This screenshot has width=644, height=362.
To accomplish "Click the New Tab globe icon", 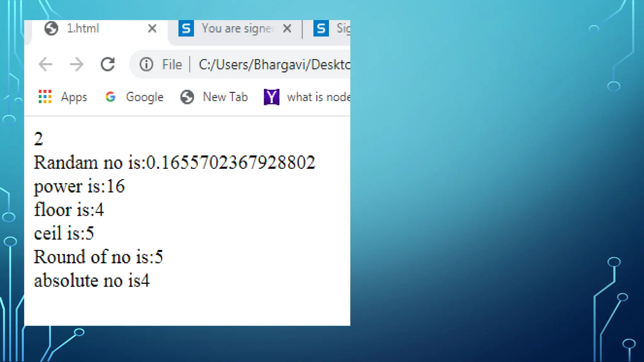I will click(187, 97).
